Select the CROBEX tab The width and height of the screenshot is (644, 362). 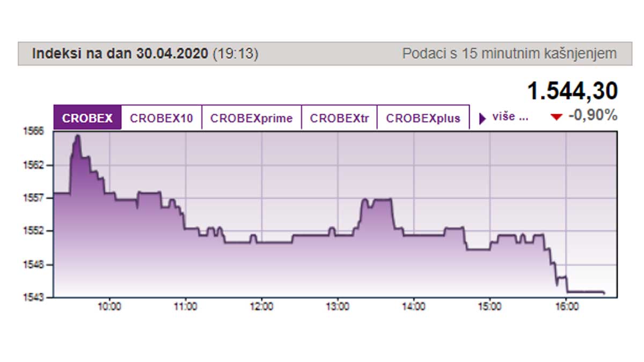[87, 118]
